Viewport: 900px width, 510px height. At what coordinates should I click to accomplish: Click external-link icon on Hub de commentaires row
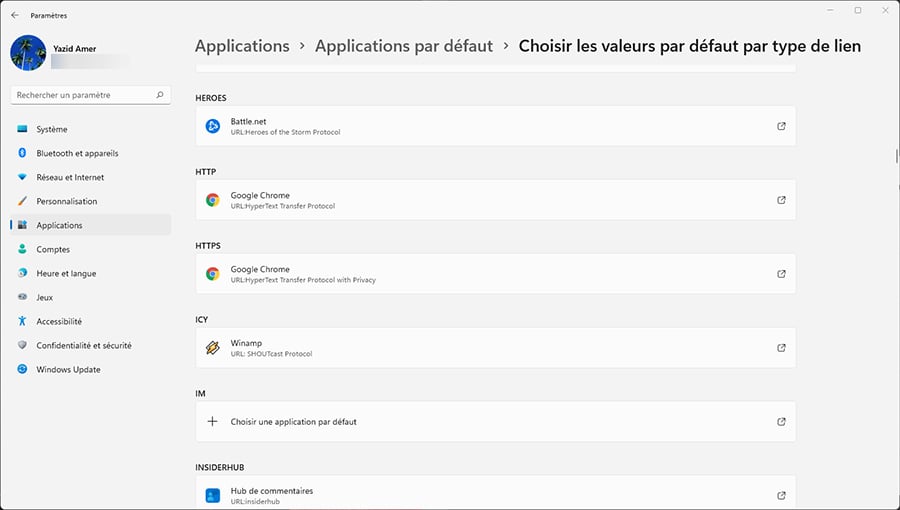pyautogui.click(x=781, y=496)
